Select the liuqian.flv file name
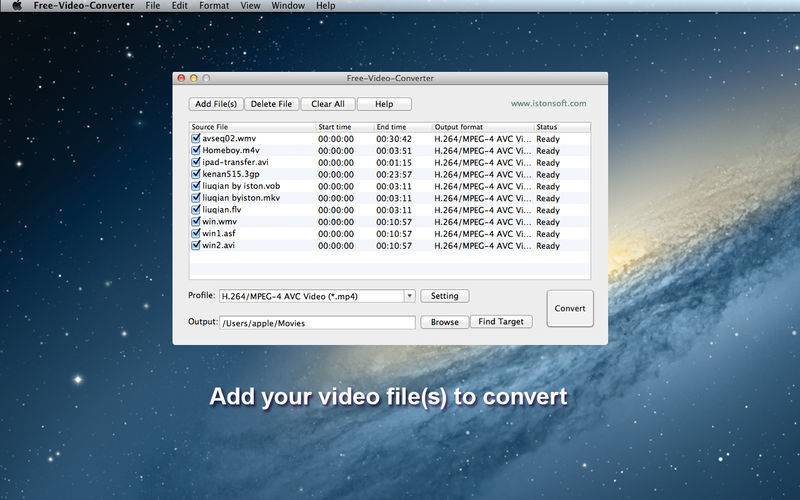This screenshot has height=500, width=800. pos(222,210)
